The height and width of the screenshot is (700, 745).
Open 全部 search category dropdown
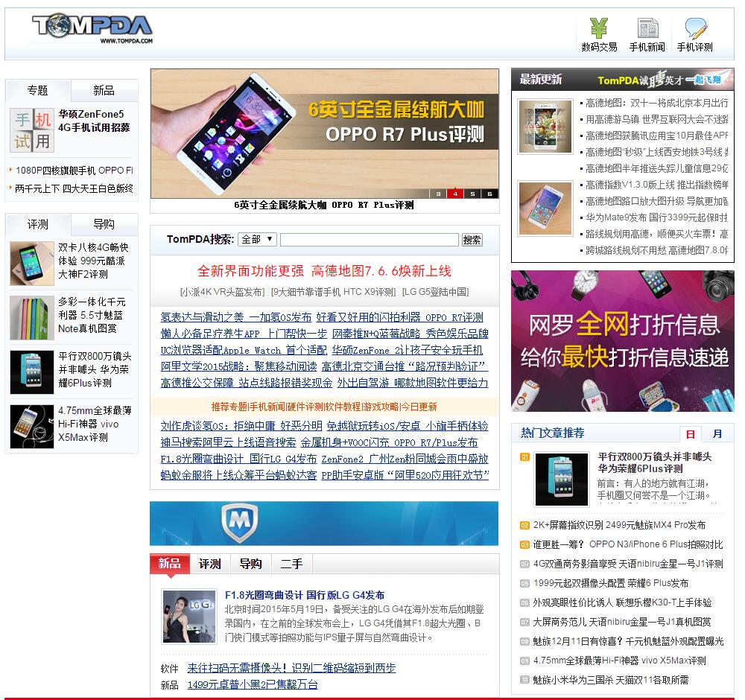pyautogui.click(x=257, y=239)
